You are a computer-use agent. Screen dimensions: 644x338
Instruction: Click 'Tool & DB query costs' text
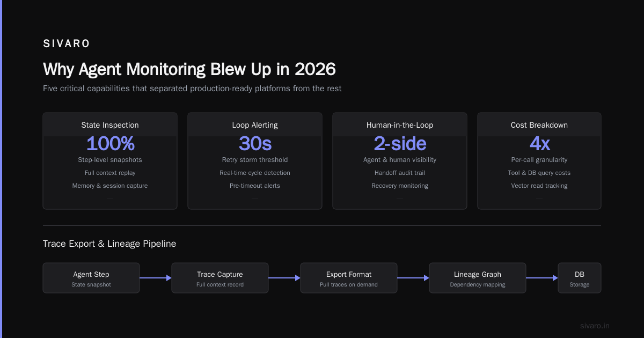tap(539, 173)
